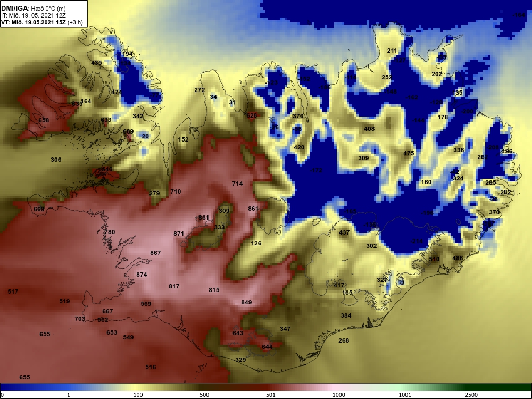Click the map value 384
The image size is (532, 399).
point(346,315)
